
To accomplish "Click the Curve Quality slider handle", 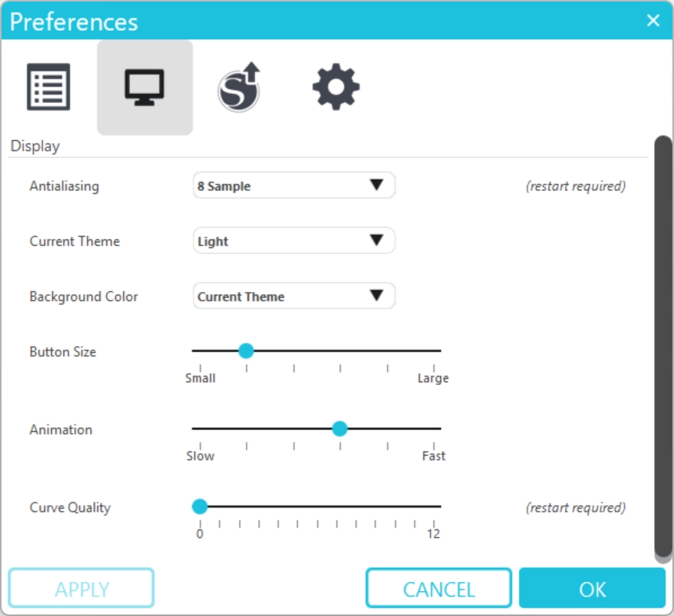I will click(199, 507).
